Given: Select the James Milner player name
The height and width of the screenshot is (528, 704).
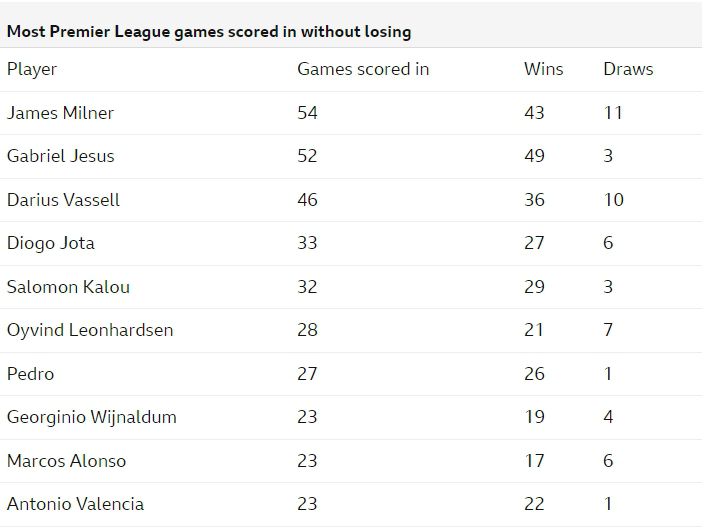Looking at the screenshot, I should pos(60,113).
